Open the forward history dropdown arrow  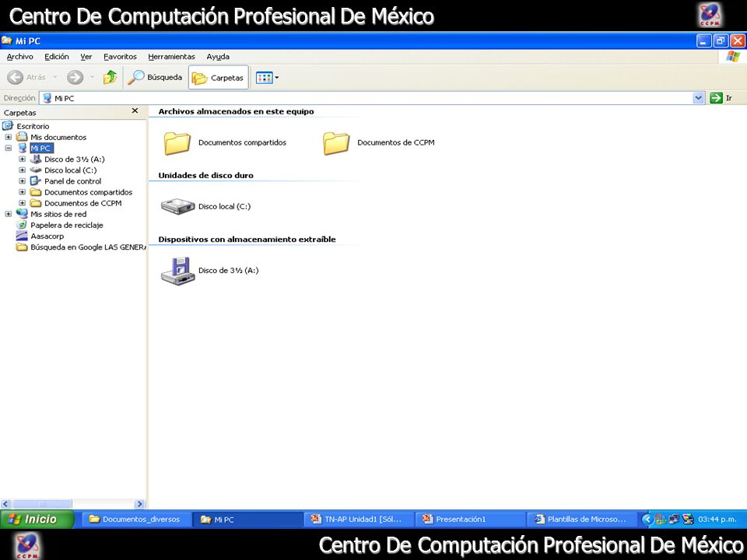point(92,77)
